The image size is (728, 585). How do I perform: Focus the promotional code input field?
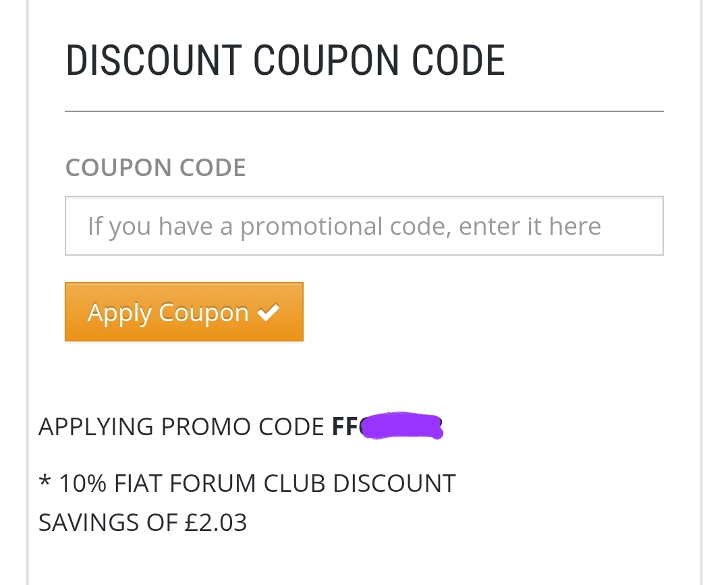(x=364, y=226)
